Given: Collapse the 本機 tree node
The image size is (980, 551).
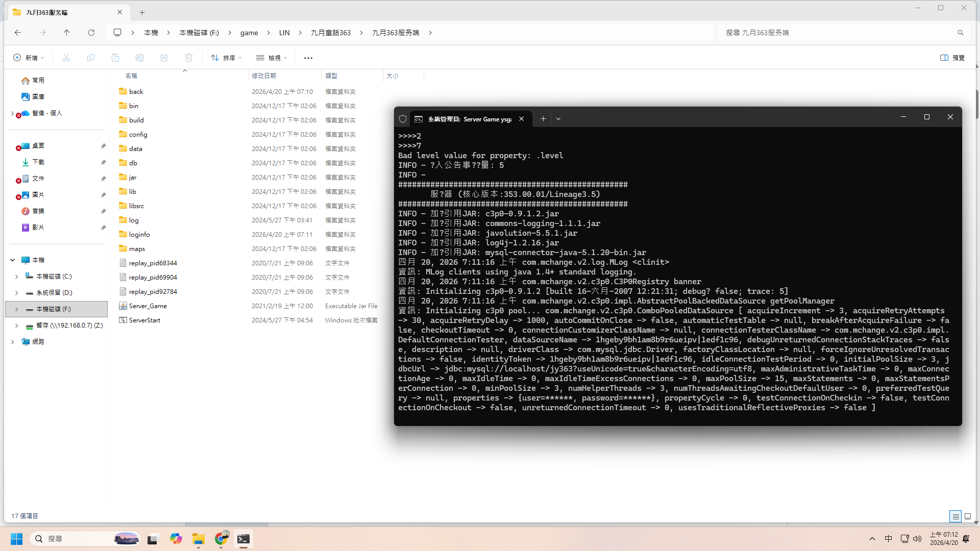Looking at the screenshot, I should [x=13, y=260].
